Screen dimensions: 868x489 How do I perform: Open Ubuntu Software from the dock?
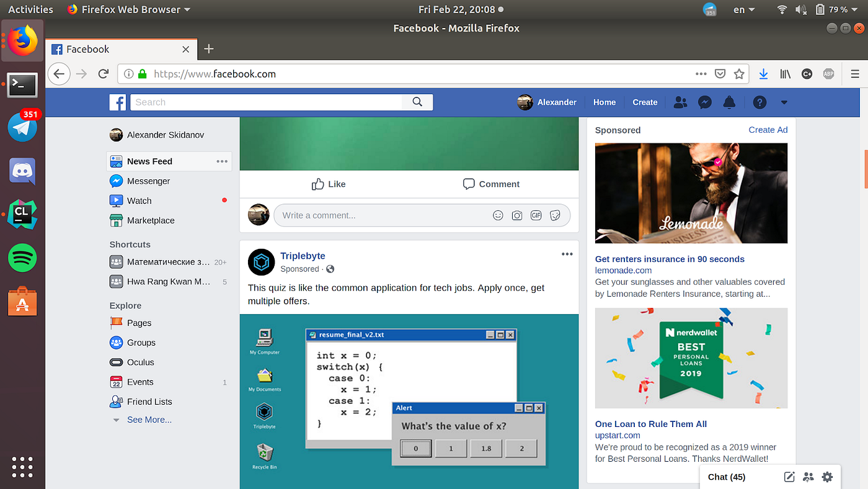click(22, 301)
